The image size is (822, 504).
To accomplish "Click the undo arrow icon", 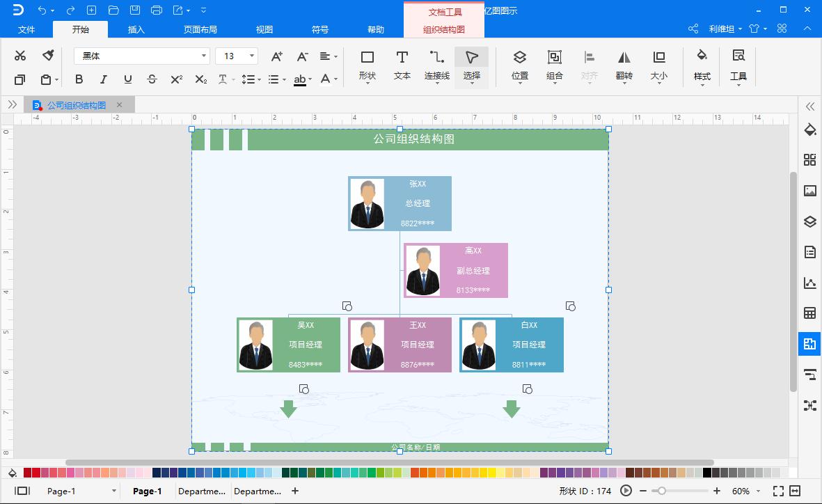I will coord(42,10).
